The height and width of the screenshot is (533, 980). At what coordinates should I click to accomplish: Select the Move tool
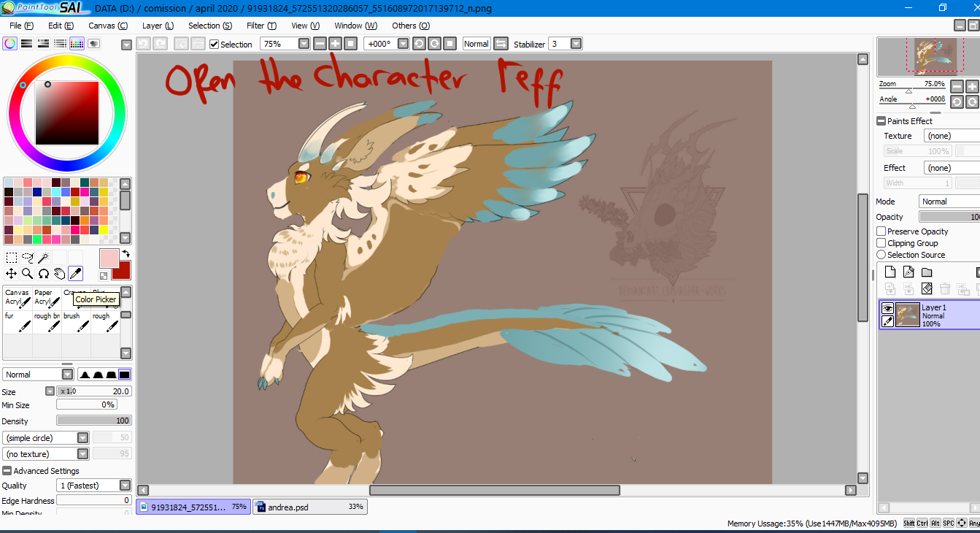tap(12, 274)
